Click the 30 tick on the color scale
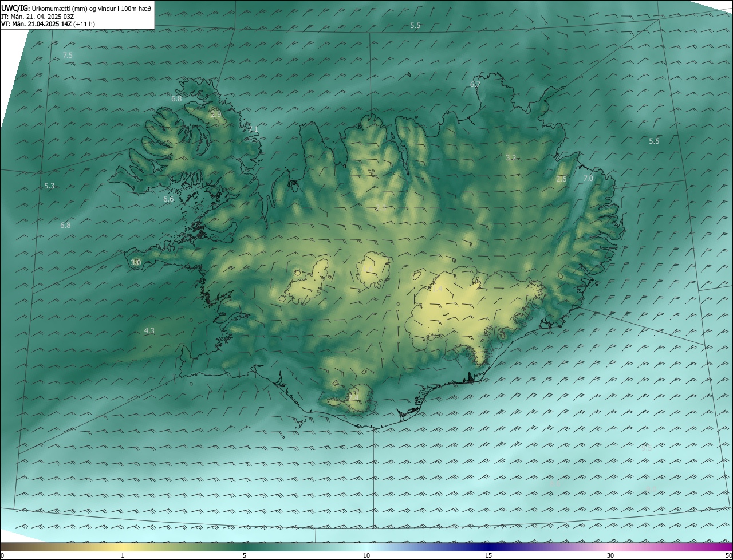Image resolution: width=733 pixels, height=560 pixels. 610,555
